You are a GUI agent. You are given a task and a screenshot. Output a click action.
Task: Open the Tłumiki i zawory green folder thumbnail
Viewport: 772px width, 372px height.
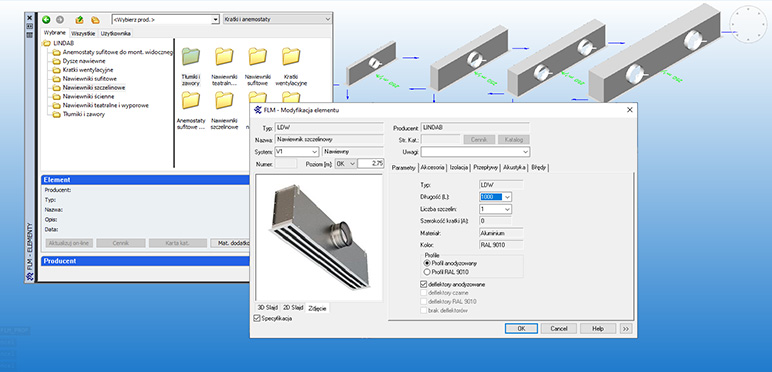[x=191, y=66]
